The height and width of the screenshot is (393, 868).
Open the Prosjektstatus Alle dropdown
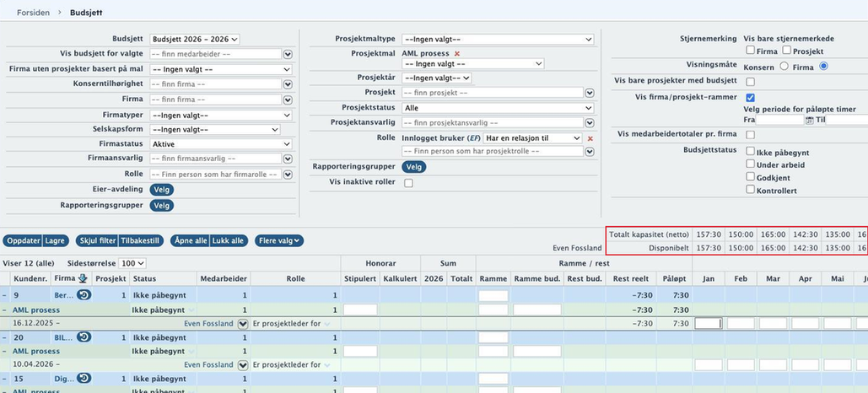[498, 108]
